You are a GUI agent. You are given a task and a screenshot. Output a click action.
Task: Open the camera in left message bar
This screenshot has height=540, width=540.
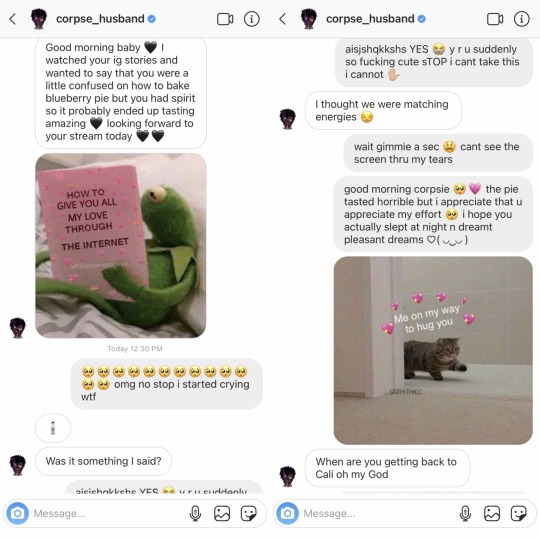click(18, 513)
